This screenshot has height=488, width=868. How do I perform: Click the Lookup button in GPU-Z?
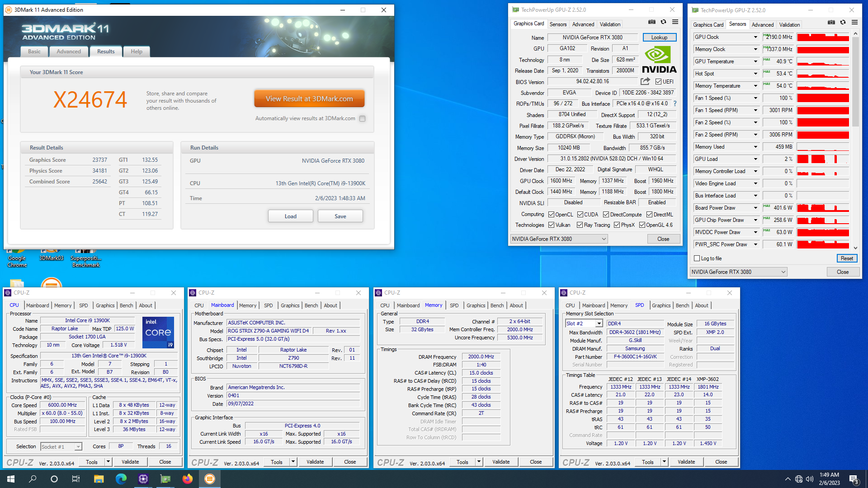pyautogui.click(x=659, y=38)
